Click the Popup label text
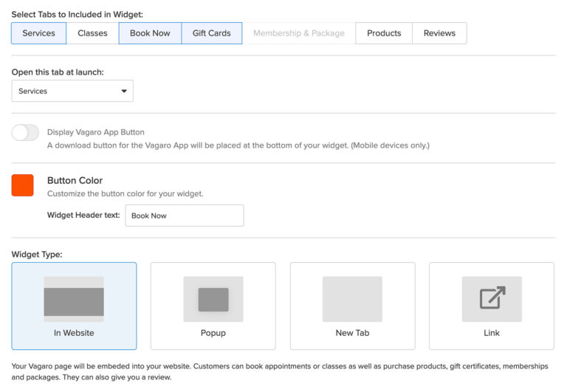 click(x=213, y=333)
